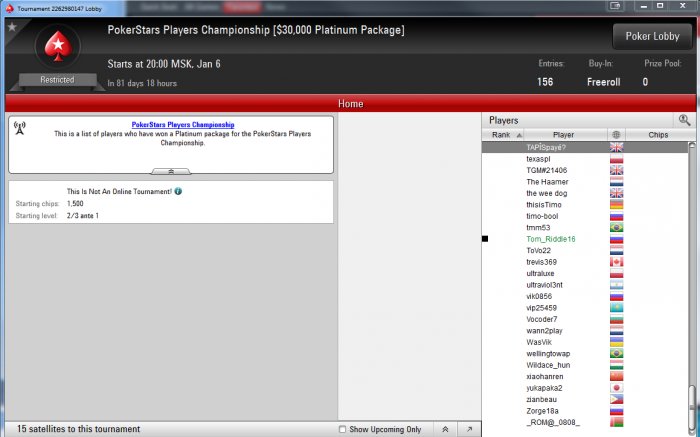700x437 pixels.
Task: Open the PokerStars Players Championship link
Action: (183, 125)
